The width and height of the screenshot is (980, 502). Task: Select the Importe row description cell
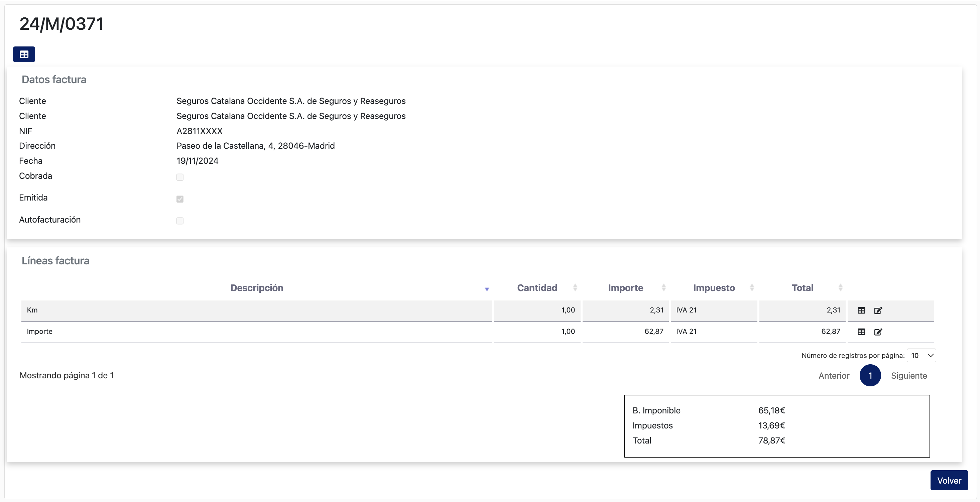pyautogui.click(x=256, y=332)
